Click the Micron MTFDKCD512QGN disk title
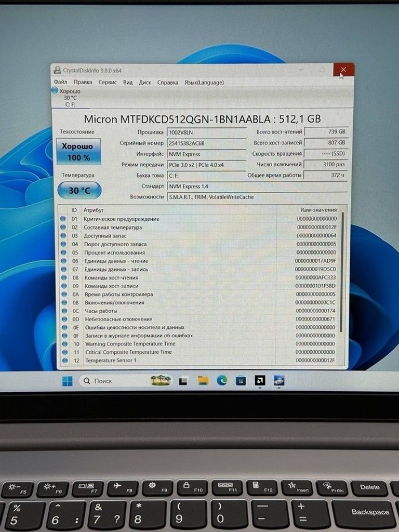Image resolution: width=399 pixels, height=532 pixels. (202, 119)
